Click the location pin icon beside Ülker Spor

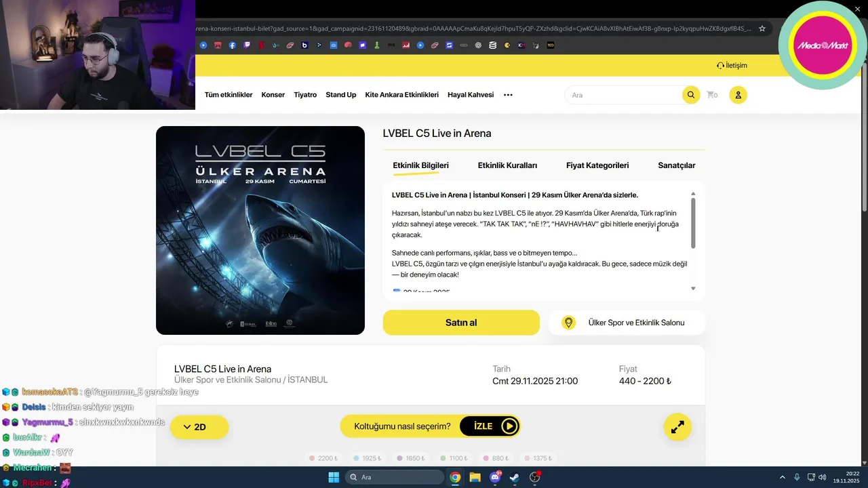(568, 323)
